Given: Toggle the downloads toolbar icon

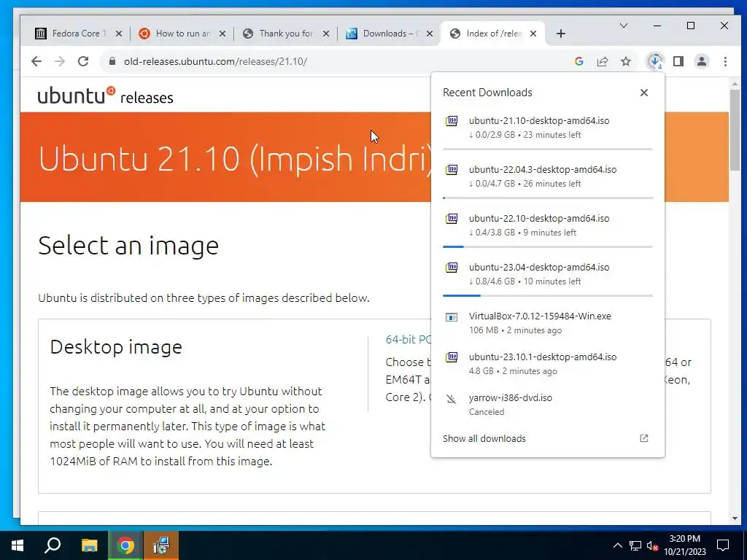Looking at the screenshot, I should (x=656, y=61).
